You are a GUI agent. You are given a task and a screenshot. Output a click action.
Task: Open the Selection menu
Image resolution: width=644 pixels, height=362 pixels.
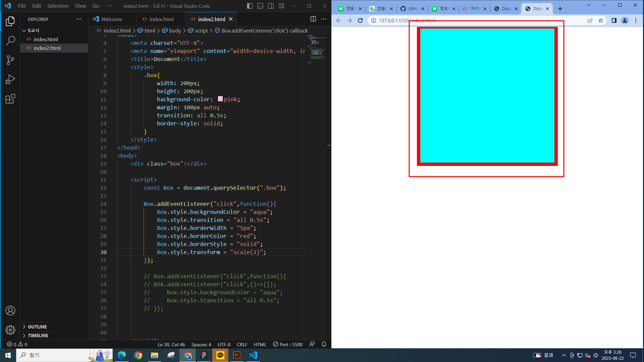point(58,6)
